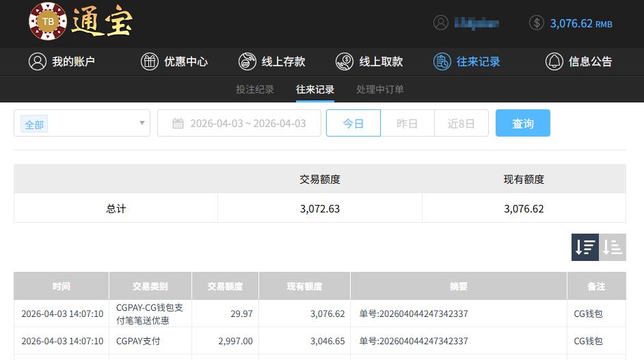Sort records in descending order

(585, 247)
